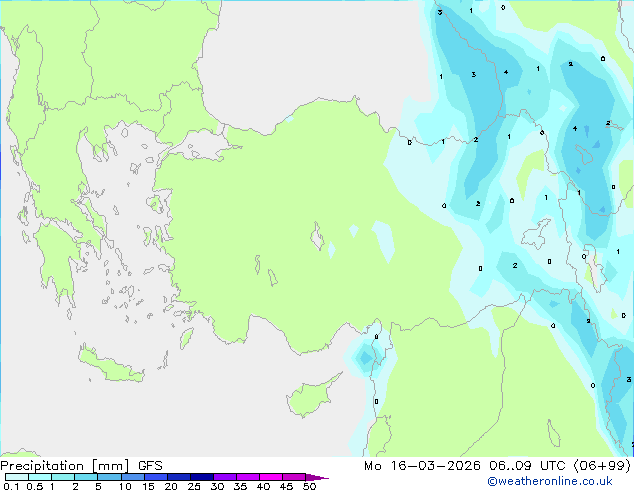This screenshot has height=490, width=634.
Task: Click the 45–50 mm legend color swatch
Action: click(x=294, y=477)
